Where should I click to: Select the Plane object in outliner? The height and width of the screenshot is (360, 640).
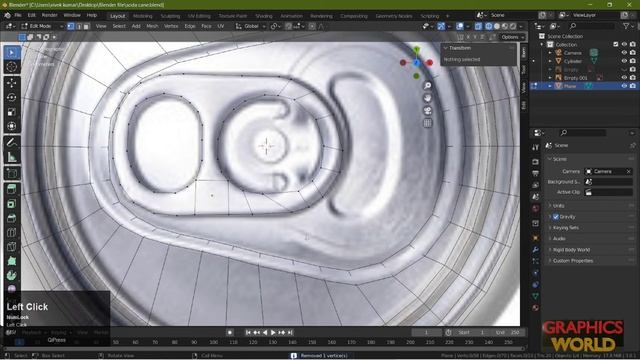tap(570, 86)
